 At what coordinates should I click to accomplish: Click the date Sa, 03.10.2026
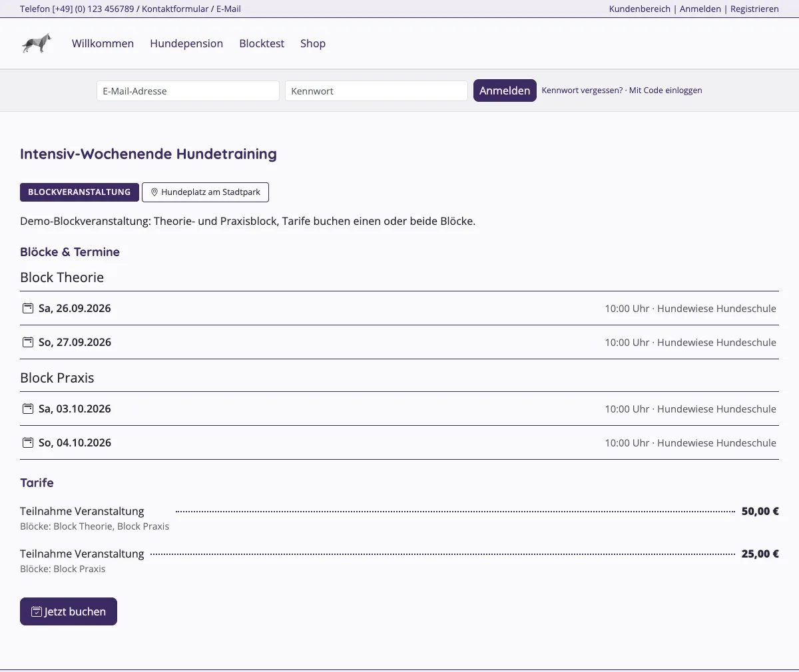point(75,409)
